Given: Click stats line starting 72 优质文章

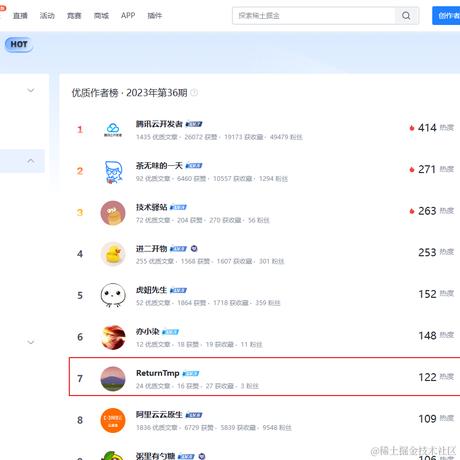Looking at the screenshot, I should pos(203,220).
